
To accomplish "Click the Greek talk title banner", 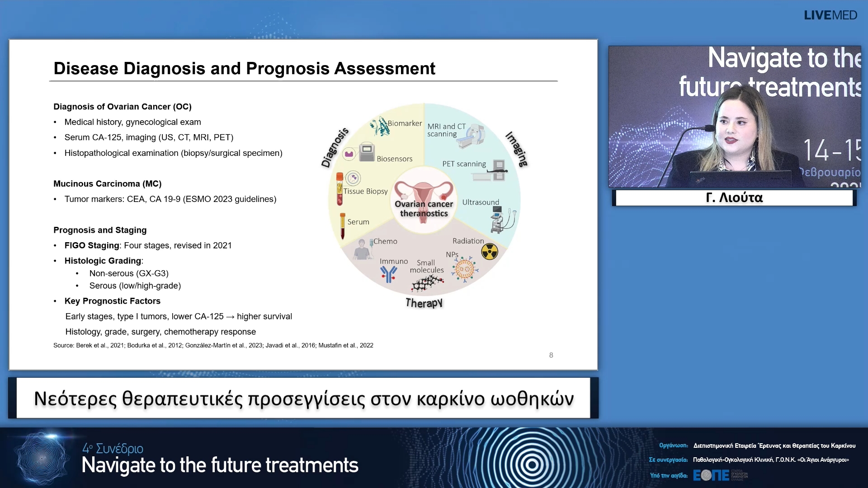I will pyautogui.click(x=303, y=399).
